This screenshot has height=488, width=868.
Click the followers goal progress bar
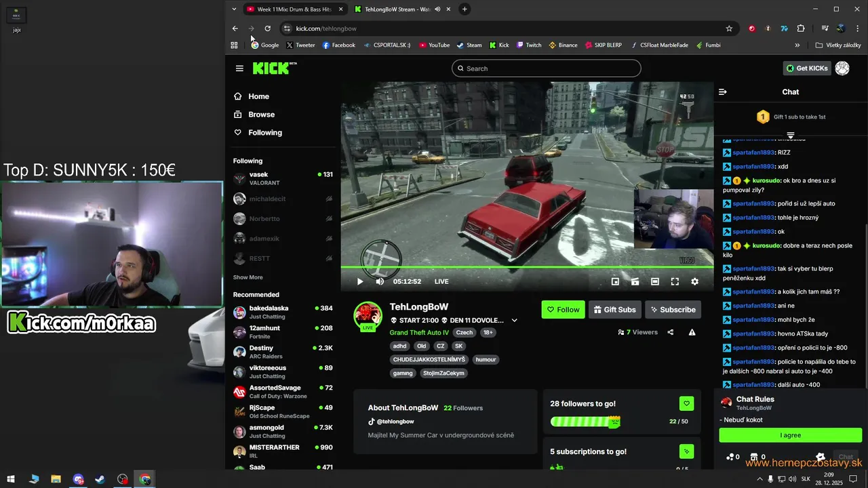585,422
